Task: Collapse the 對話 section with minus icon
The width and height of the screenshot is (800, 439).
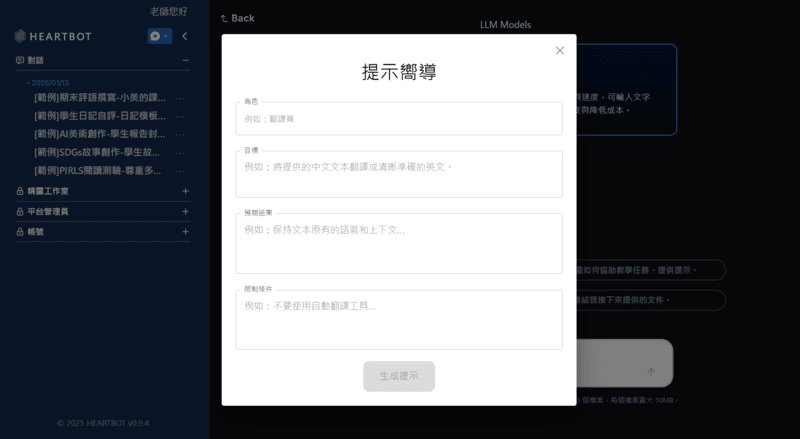Action: (185, 60)
